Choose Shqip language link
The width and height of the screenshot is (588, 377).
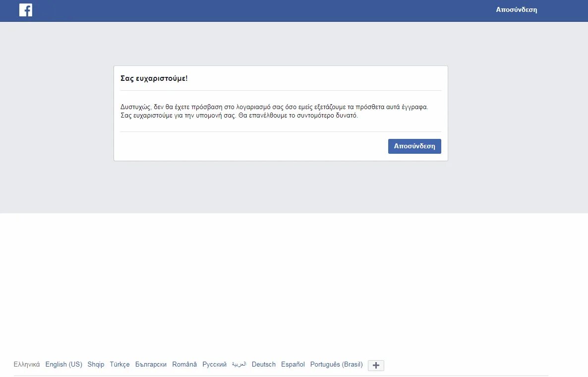click(96, 364)
